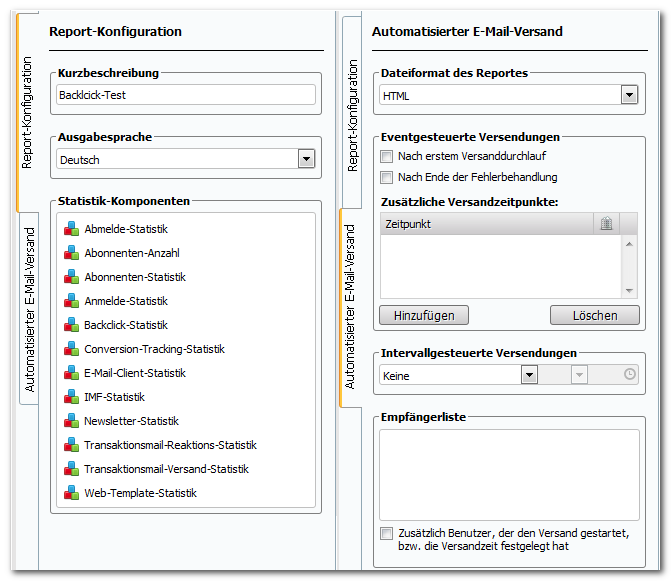671x581 pixels.
Task: Select Abmelde-Statistik text in list
Action: tap(126, 229)
